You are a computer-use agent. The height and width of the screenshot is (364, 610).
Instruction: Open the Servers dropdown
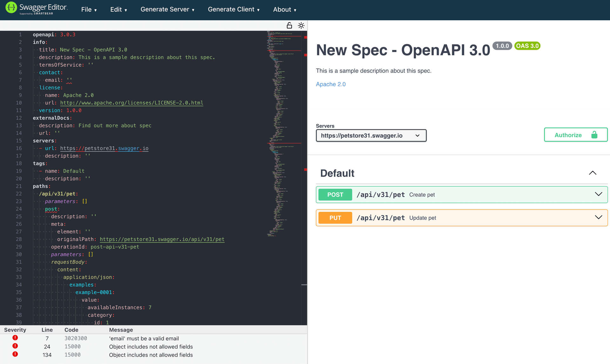click(371, 135)
